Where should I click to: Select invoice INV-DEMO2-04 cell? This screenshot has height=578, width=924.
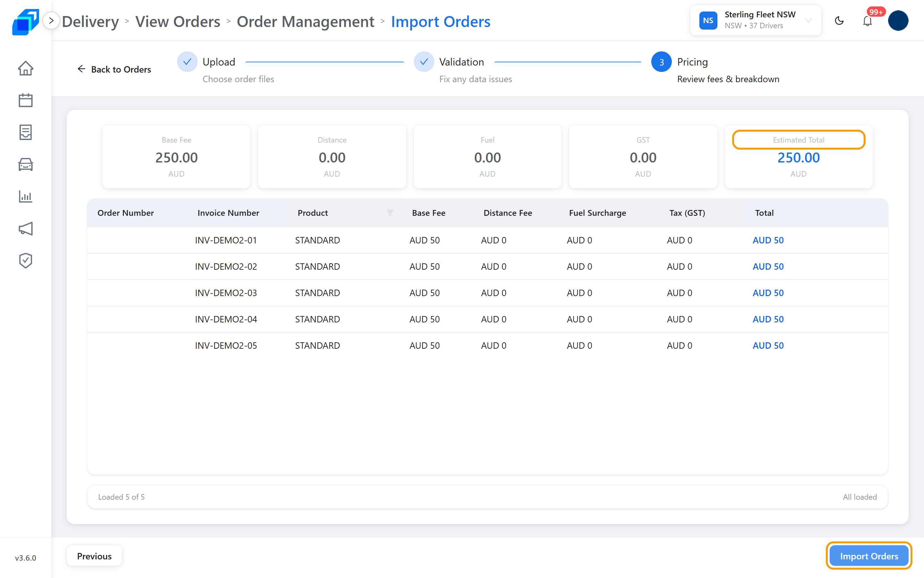[x=226, y=319]
